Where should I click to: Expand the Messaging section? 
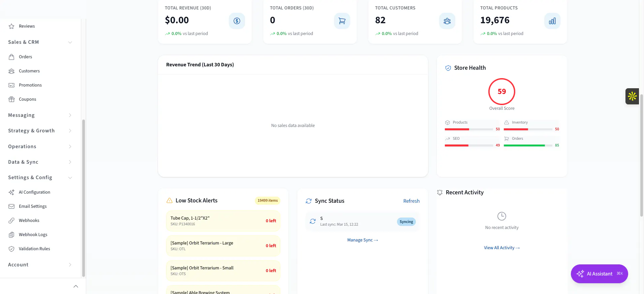[40, 115]
